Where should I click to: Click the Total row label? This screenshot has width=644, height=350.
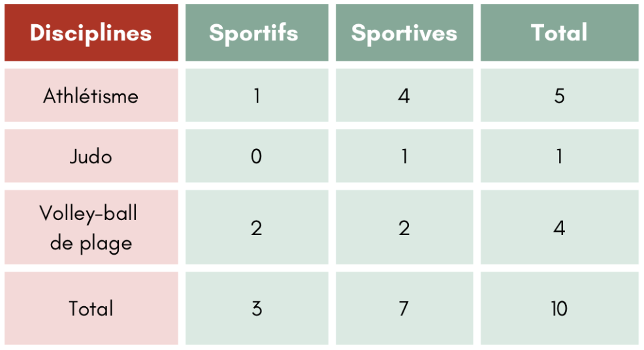(91, 308)
